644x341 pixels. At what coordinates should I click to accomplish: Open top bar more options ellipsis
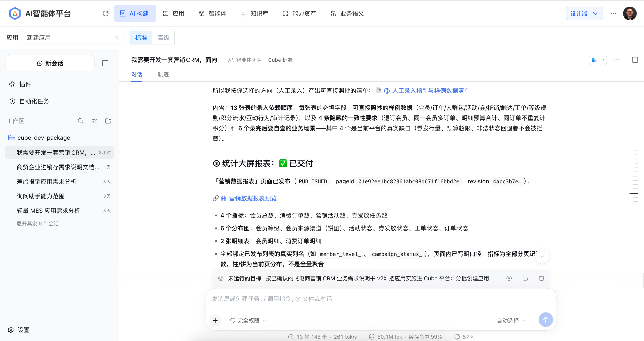point(613,13)
